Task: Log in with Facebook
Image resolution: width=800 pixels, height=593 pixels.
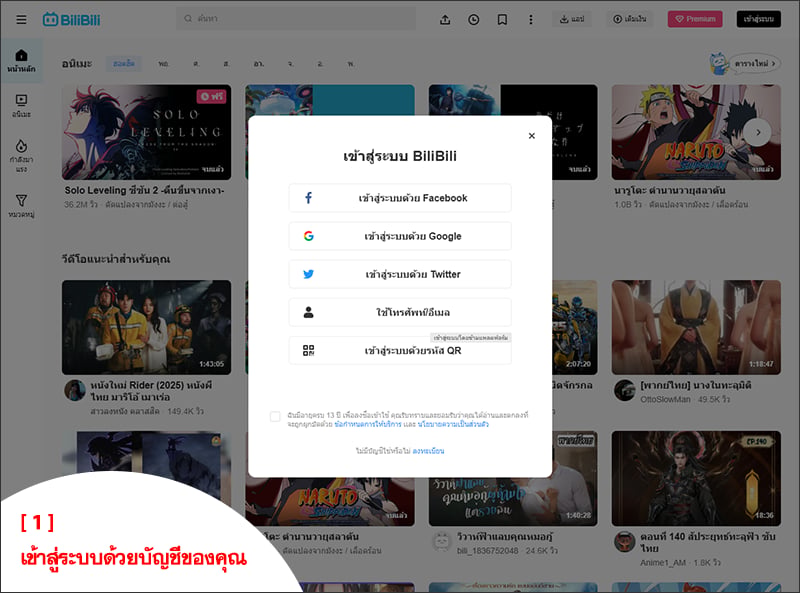Action: [400, 198]
